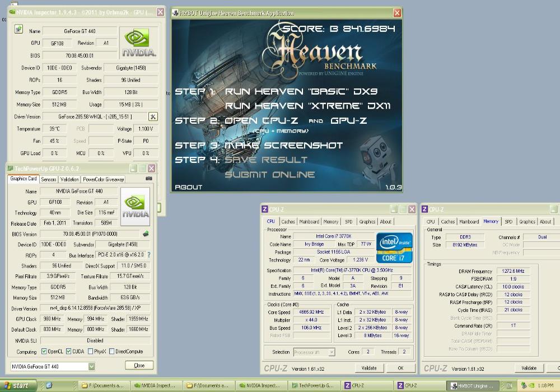Select the Memory tab in the processor CPU-Z window

(331, 222)
